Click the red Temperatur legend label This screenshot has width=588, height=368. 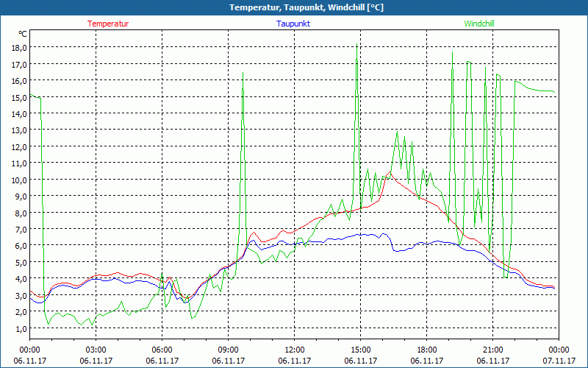tap(108, 24)
